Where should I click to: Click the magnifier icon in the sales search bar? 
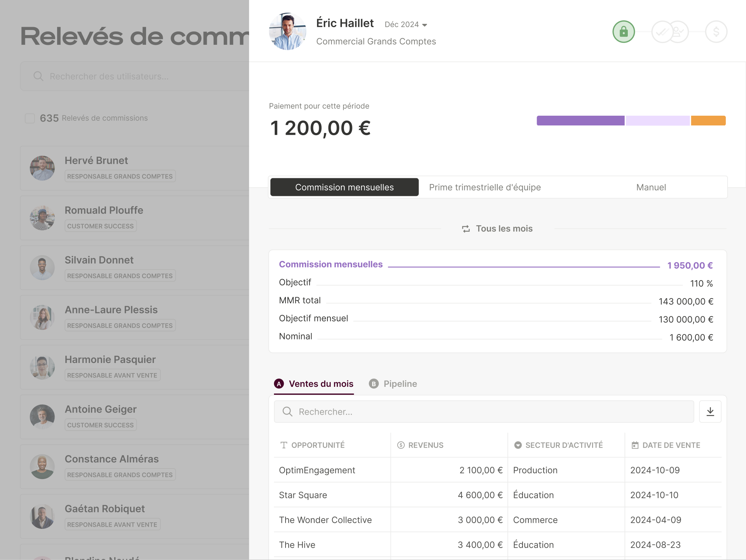click(287, 411)
